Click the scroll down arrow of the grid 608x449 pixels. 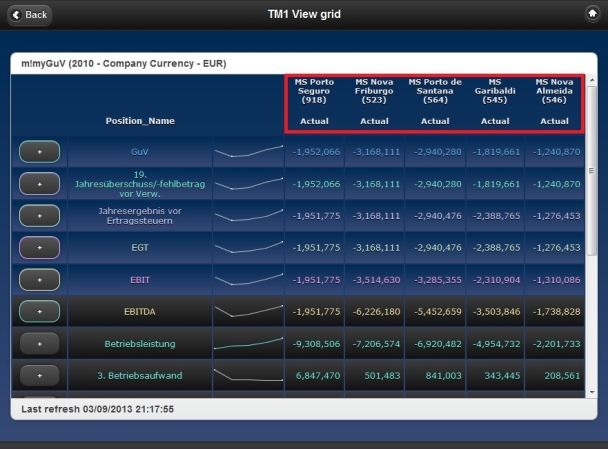tap(592, 392)
